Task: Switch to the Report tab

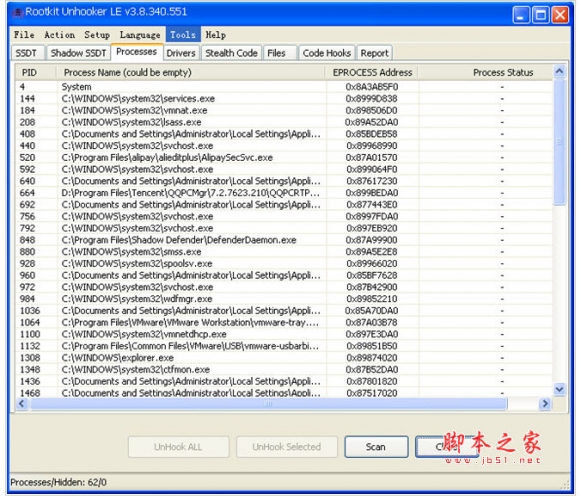Action: pyautogui.click(x=374, y=53)
